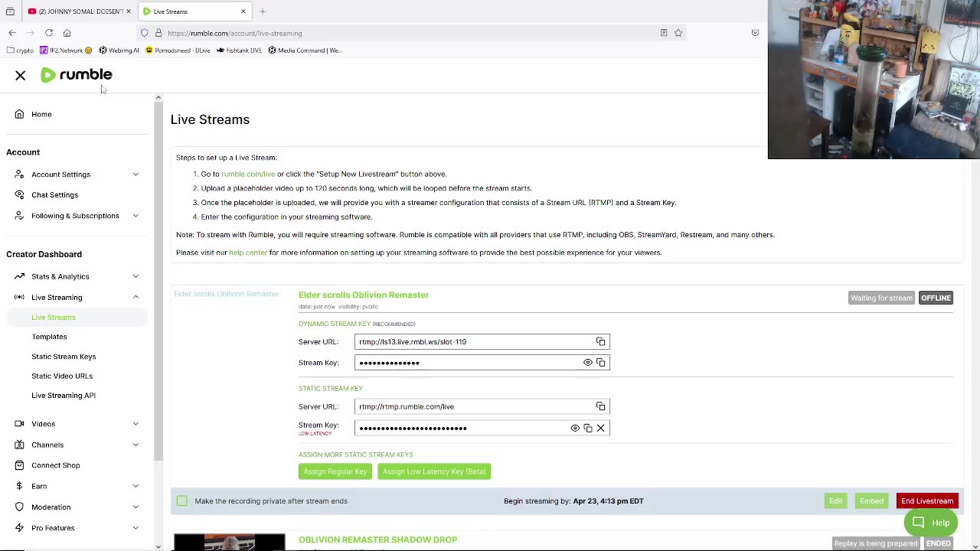Screen dimensions: 980x551
Task: Copy dynamic Server URL
Action: tap(600, 342)
